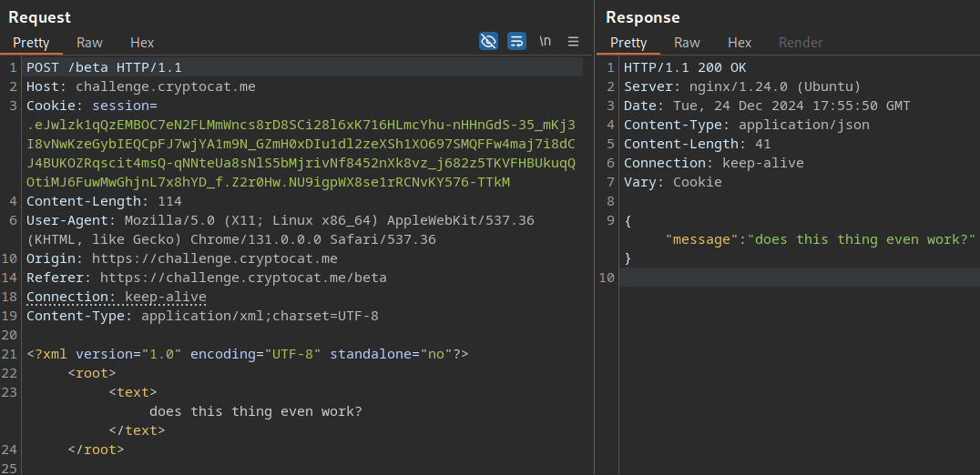Click the Origin header URL
Screen dimensions: 980x475
pos(214,258)
